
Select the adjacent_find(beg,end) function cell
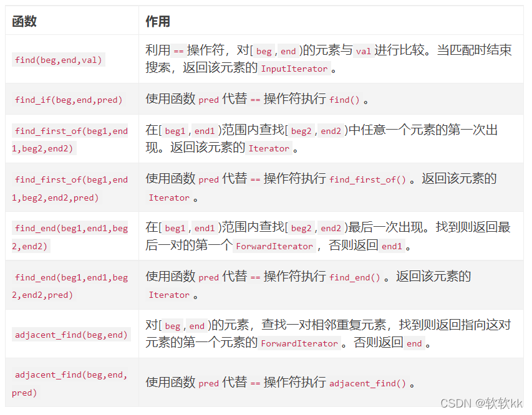71,335
